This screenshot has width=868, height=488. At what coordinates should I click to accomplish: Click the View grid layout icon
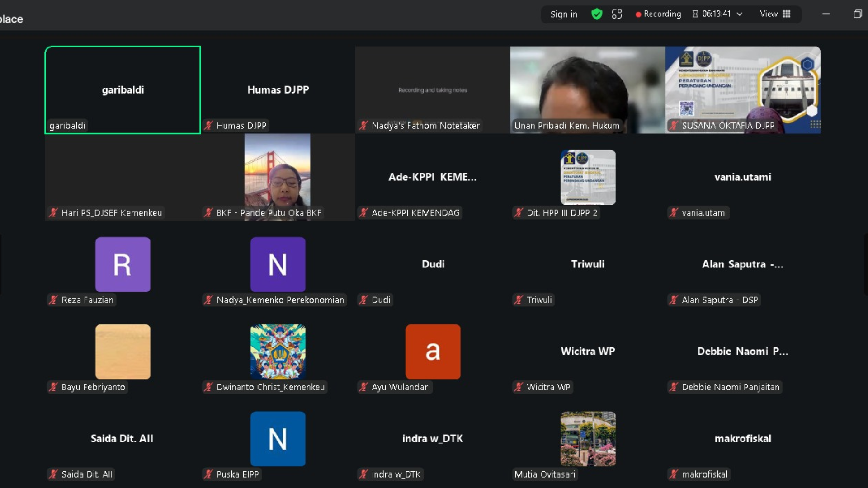(x=787, y=14)
